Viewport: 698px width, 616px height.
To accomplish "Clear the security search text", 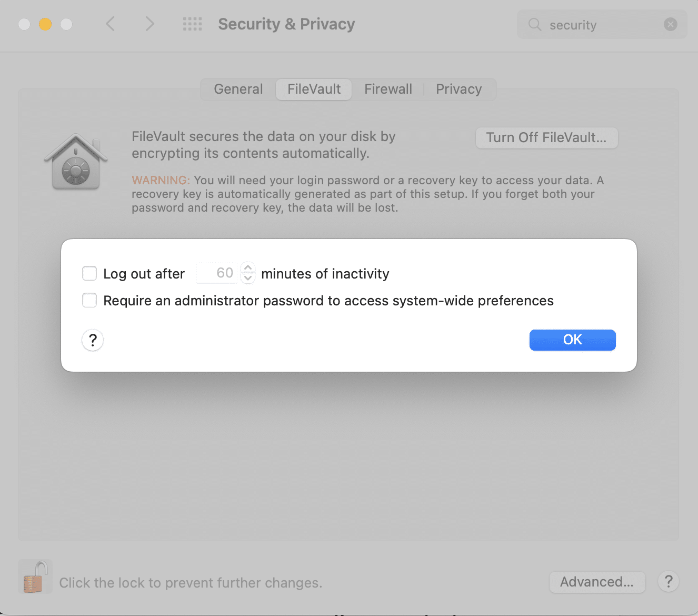I will pos(670,24).
